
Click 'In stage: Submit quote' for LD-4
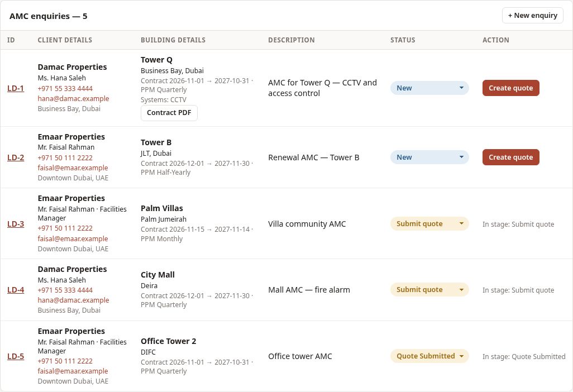click(518, 290)
